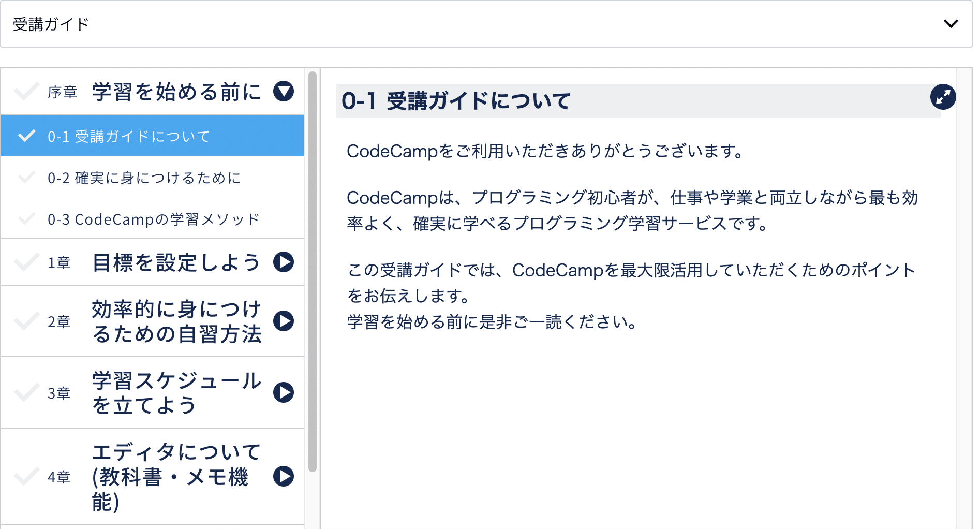Click the chapter title 効率的に身につけるための自習方法

click(176, 321)
